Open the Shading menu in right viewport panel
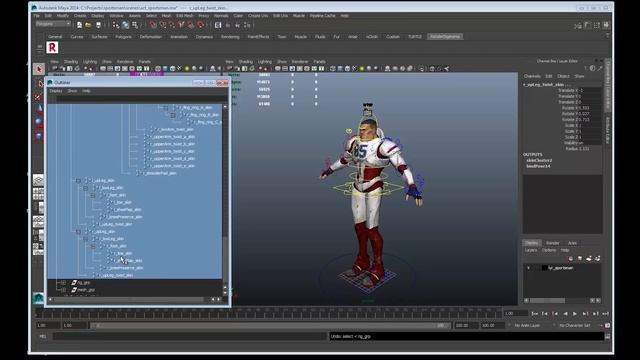Screen dimensions: 640x360 pos(245,62)
